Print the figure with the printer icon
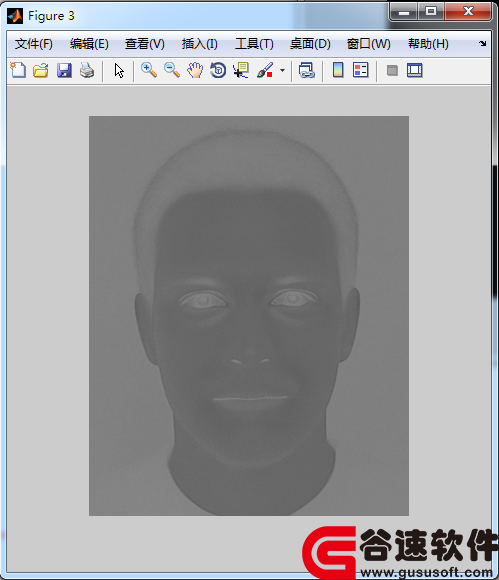The height and width of the screenshot is (580, 499). pyautogui.click(x=87, y=70)
